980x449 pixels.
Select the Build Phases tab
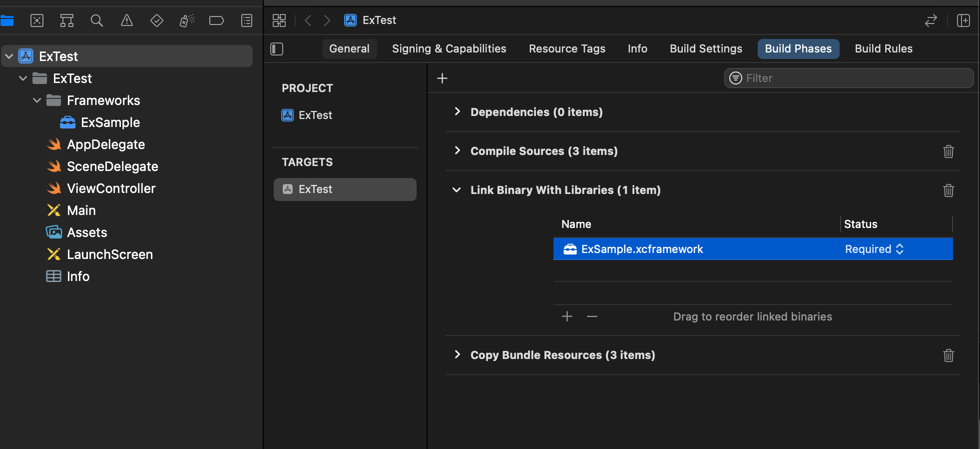(798, 49)
